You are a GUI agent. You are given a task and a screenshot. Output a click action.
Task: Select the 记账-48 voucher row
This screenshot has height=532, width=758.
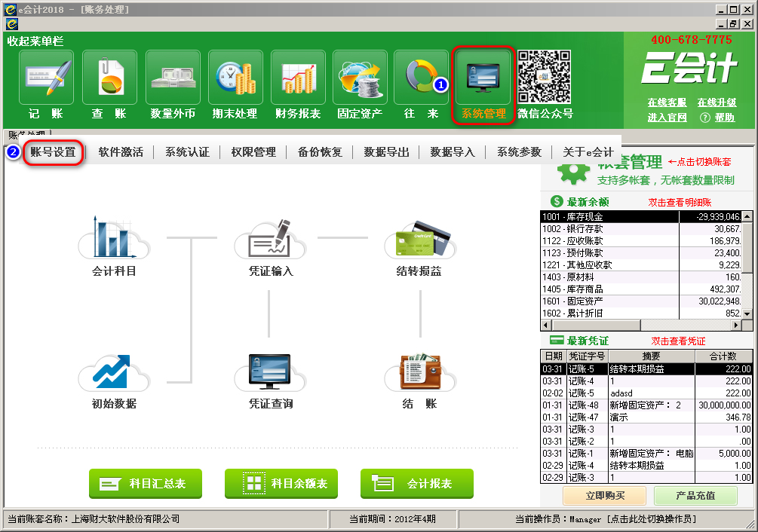(x=646, y=405)
